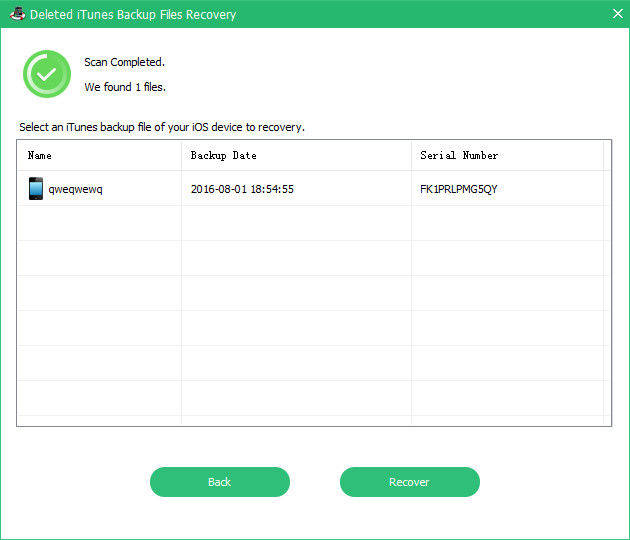Click the green scan completed checkmark icon

pos(47,74)
